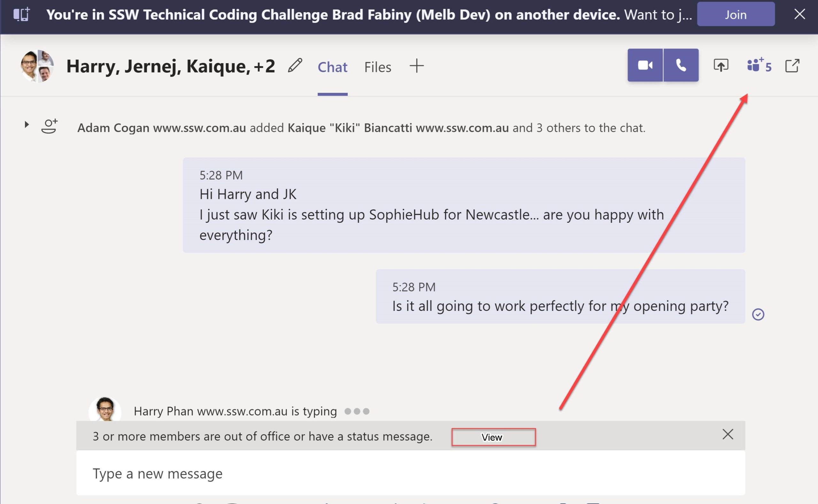Click the person-added icon beside Adam Cogan
This screenshot has width=818, height=504.
[50, 126]
